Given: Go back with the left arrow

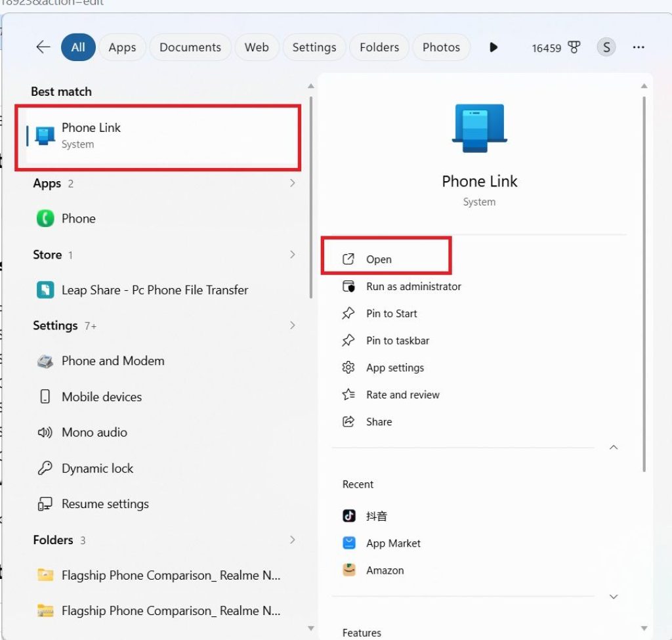Looking at the screenshot, I should click(43, 47).
